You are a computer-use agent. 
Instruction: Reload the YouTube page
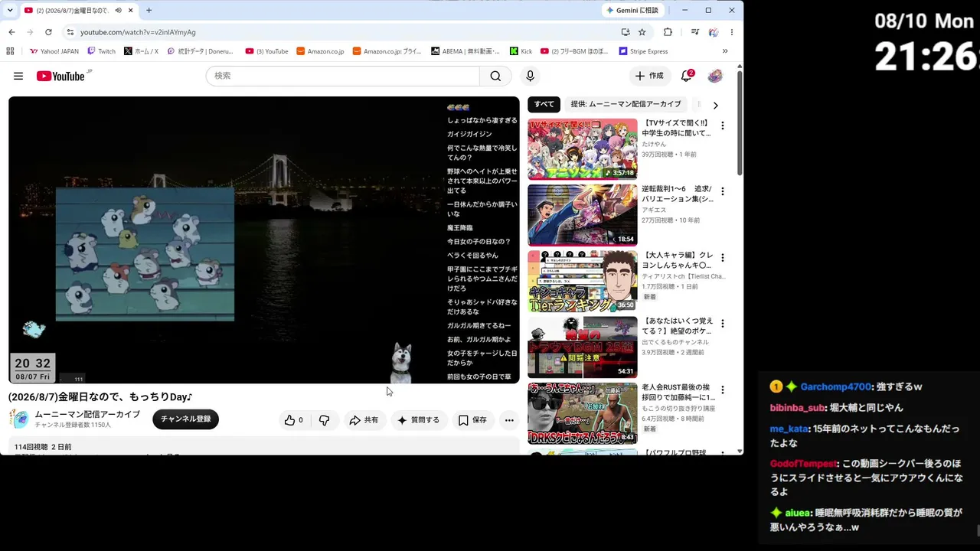coord(48,32)
